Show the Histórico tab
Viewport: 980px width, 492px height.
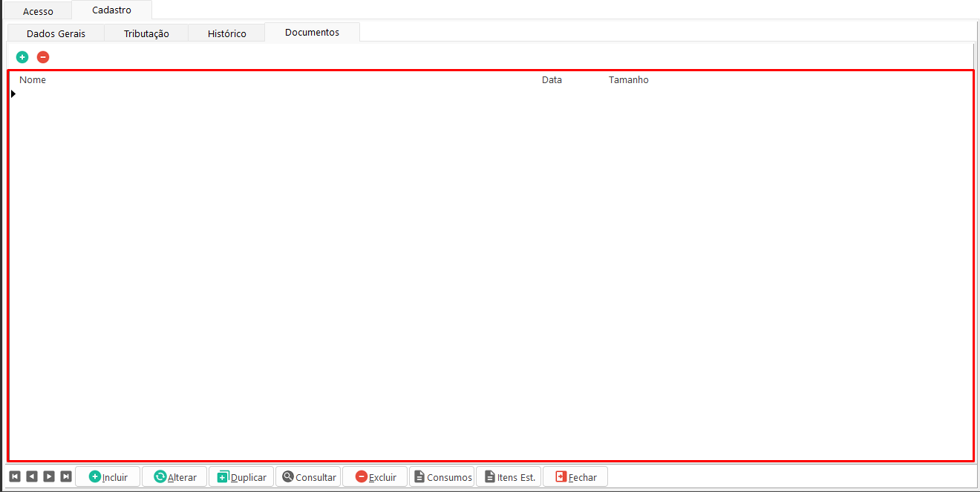tap(226, 33)
